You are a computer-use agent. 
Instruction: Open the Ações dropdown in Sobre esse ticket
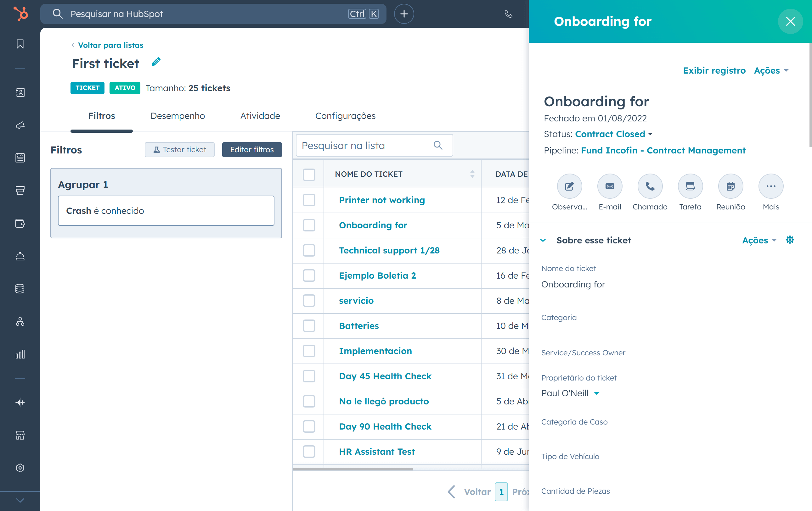(x=759, y=240)
